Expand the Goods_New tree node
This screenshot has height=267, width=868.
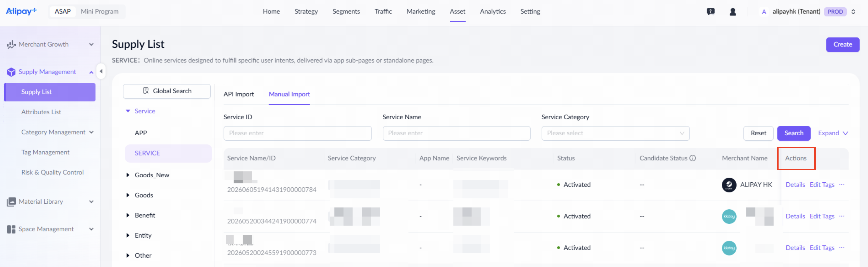[x=128, y=175]
